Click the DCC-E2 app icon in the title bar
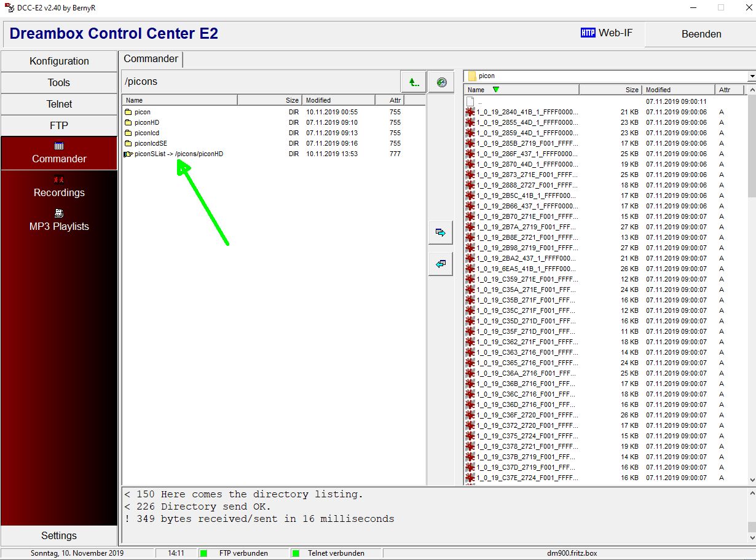 [9, 7]
